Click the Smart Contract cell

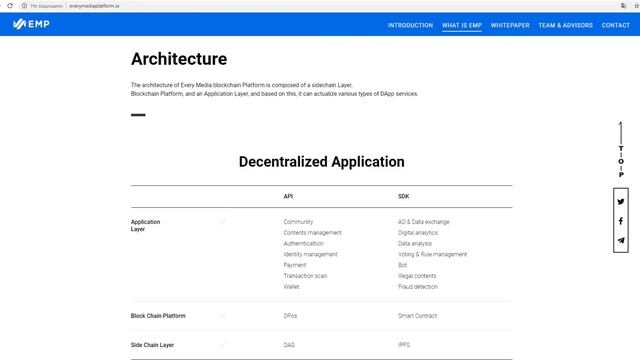point(417,316)
